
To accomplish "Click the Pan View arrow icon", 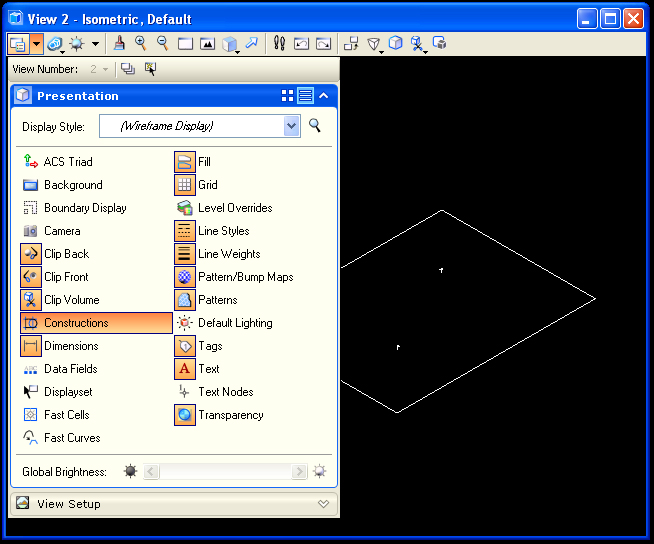I will [252, 43].
